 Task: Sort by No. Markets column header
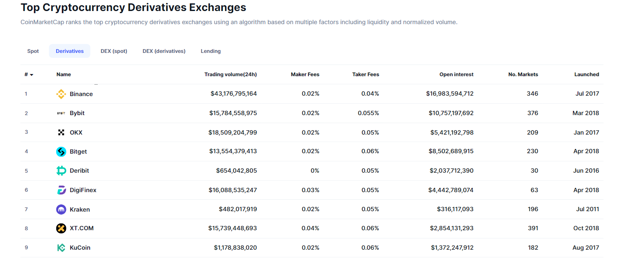pyautogui.click(x=523, y=74)
